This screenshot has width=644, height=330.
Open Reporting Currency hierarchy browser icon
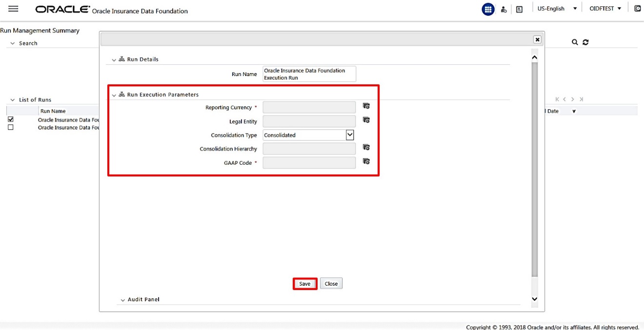click(366, 106)
